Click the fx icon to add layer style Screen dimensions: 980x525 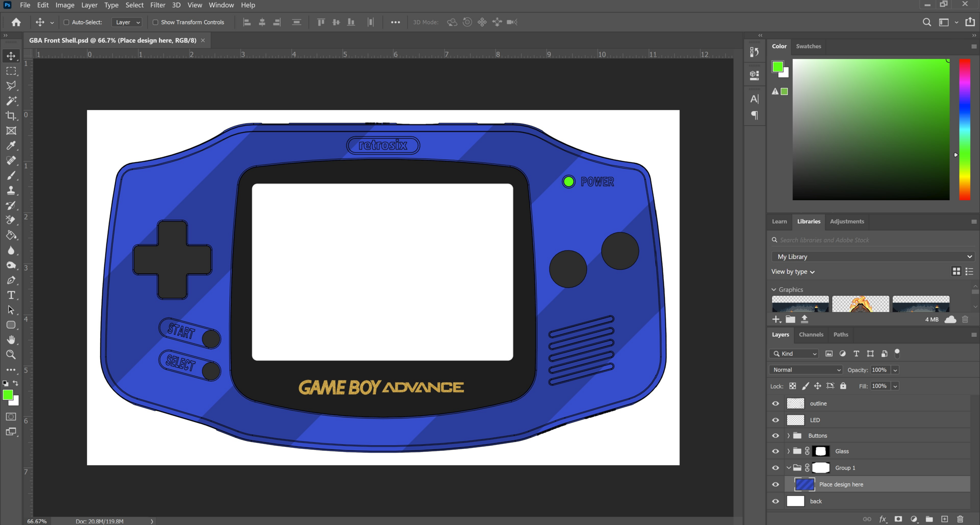[882, 519]
